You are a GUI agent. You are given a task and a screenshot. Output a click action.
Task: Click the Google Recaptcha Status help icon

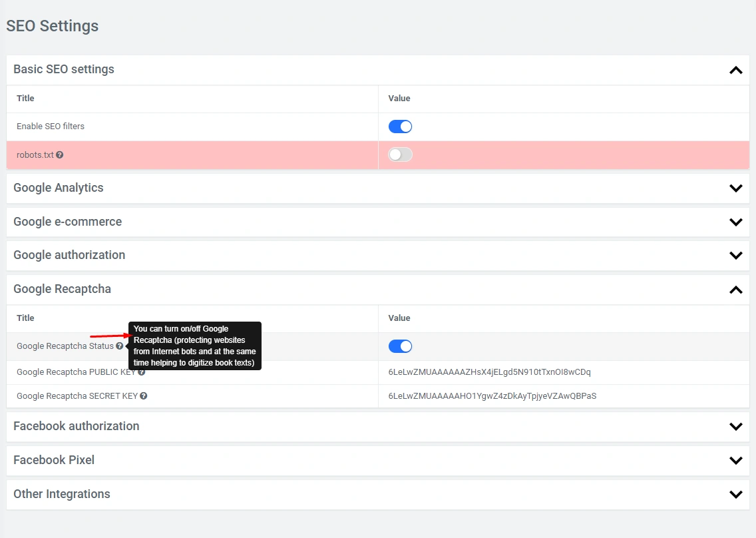pyautogui.click(x=119, y=346)
